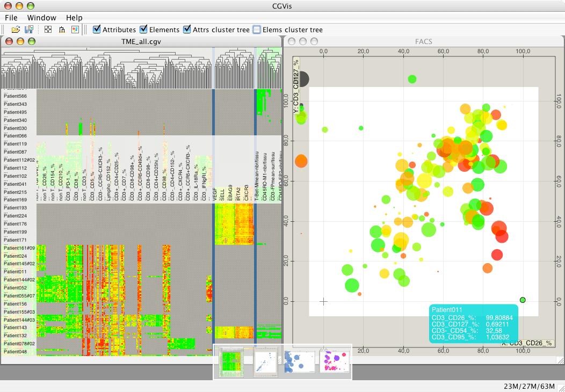Click the save floppy disk icon
The width and height of the screenshot is (565, 392).
click(30, 30)
